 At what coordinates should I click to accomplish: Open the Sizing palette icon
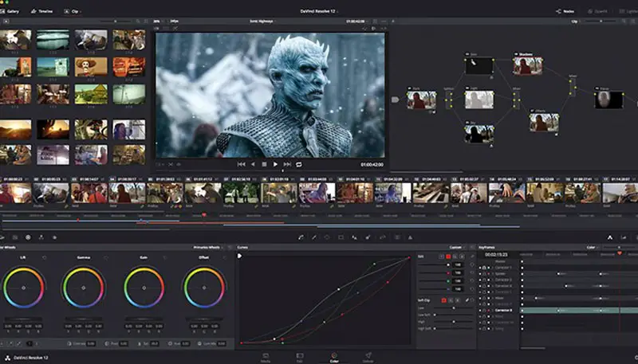coord(383,237)
